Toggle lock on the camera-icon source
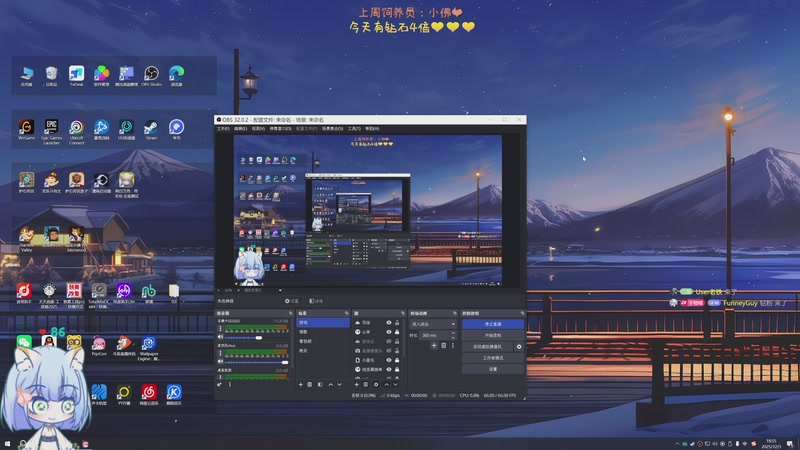Viewport: 800px width, 450px height. click(x=397, y=351)
